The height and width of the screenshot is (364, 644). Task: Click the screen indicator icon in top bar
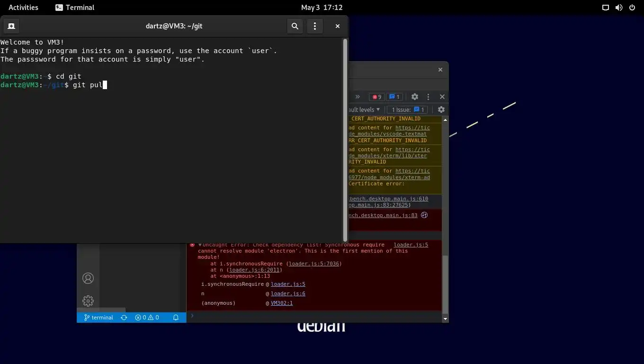[x=605, y=7]
